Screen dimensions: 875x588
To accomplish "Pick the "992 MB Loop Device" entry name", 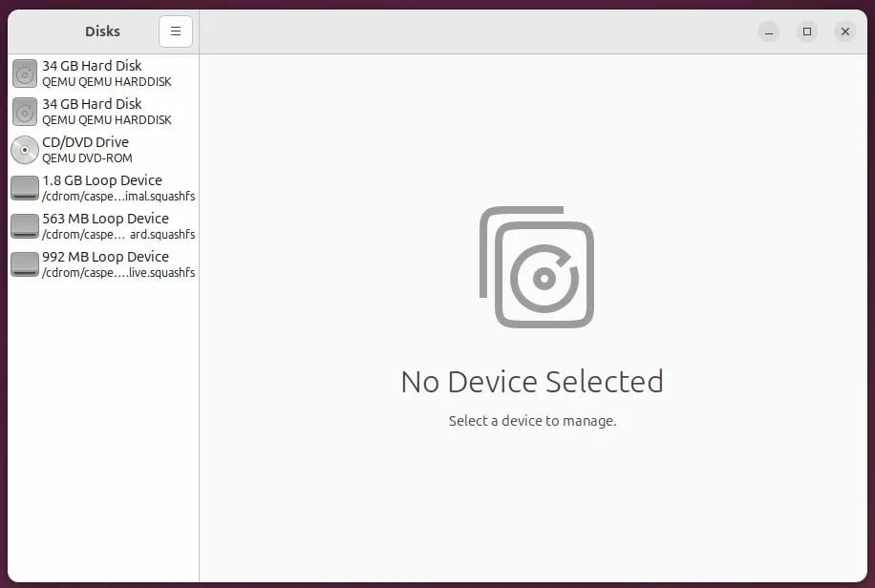I will pos(105,257).
